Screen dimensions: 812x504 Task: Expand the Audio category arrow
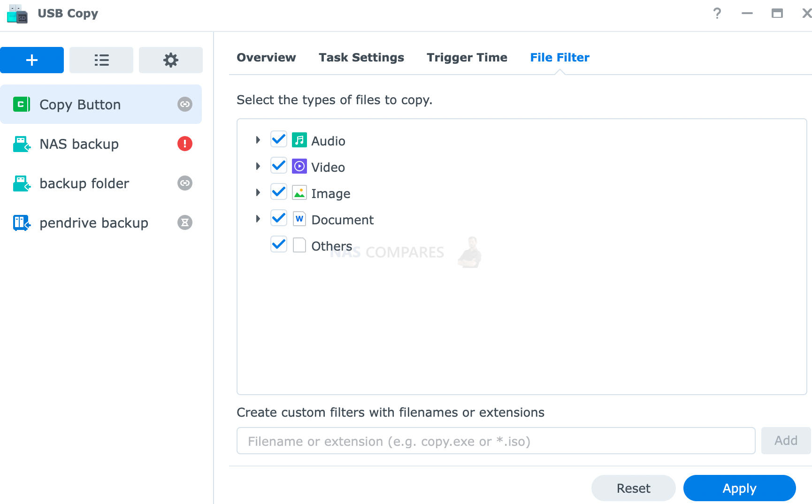(x=258, y=140)
